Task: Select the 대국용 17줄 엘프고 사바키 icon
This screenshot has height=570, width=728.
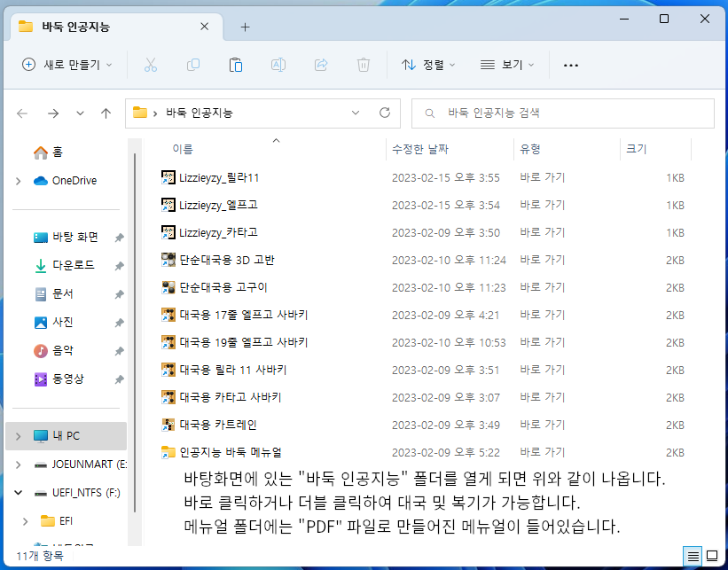Action: point(168,316)
